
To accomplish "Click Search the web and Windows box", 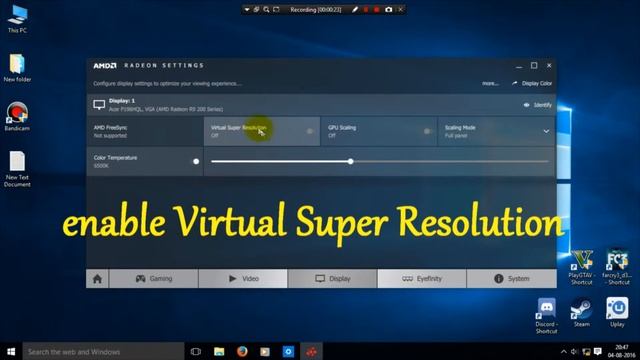I will coord(103,351).
